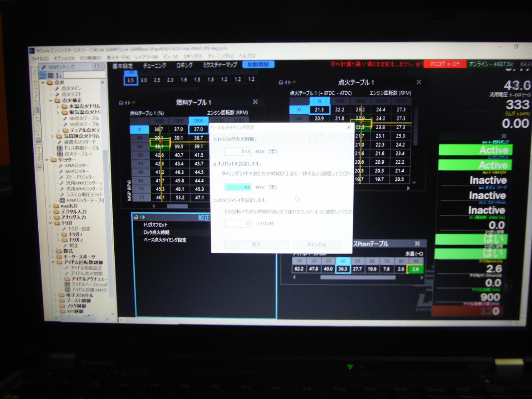
Task: Open the スピードリミッター settings item
Action: pyautogui.click(x=78, y=177)
